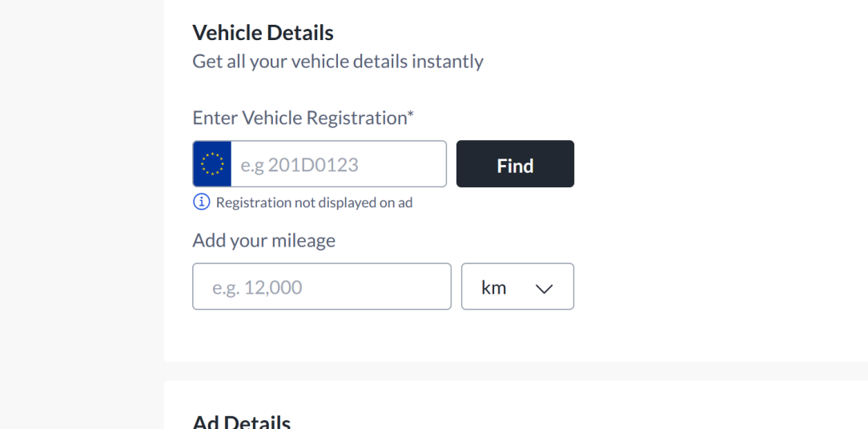The width and height of the screenshot is (868, 429).
Task: Click the blue info icon below registration
Action: (x=202, y=202)
